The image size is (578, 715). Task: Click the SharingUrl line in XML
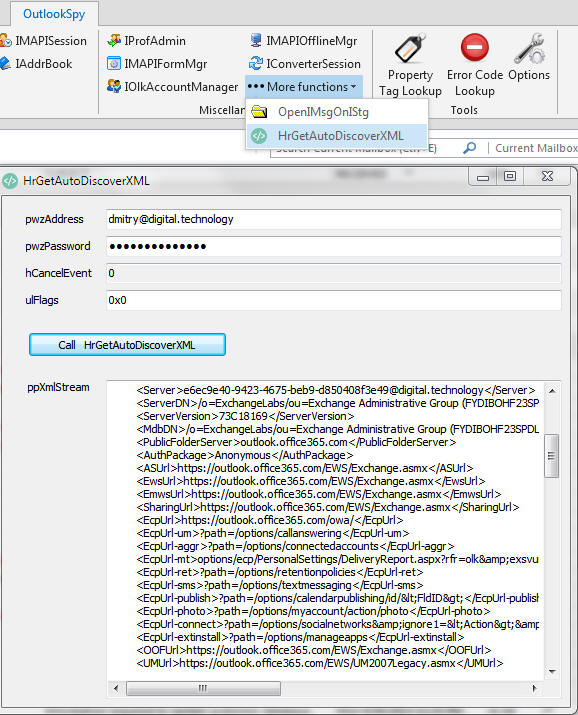coord(328,507)
